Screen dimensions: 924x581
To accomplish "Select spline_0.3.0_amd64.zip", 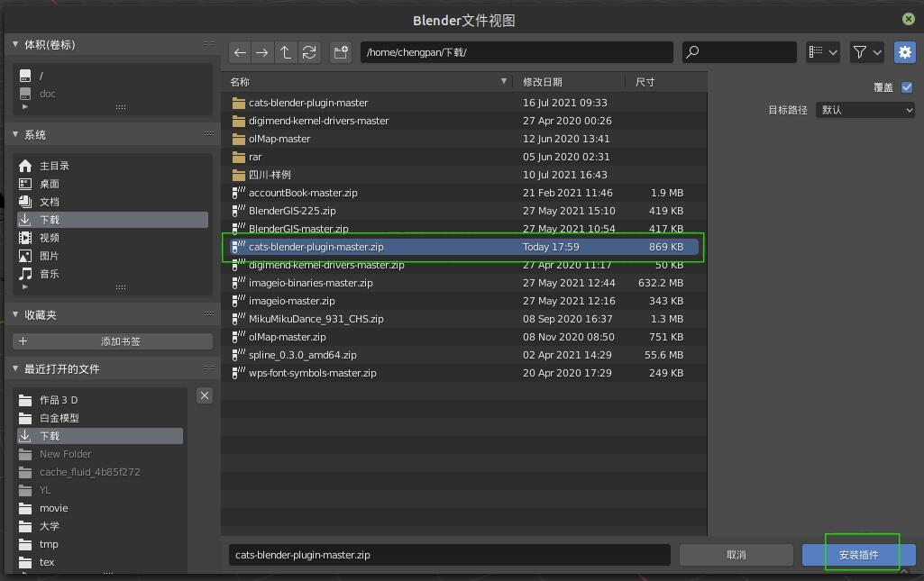I will coord(464,355).
